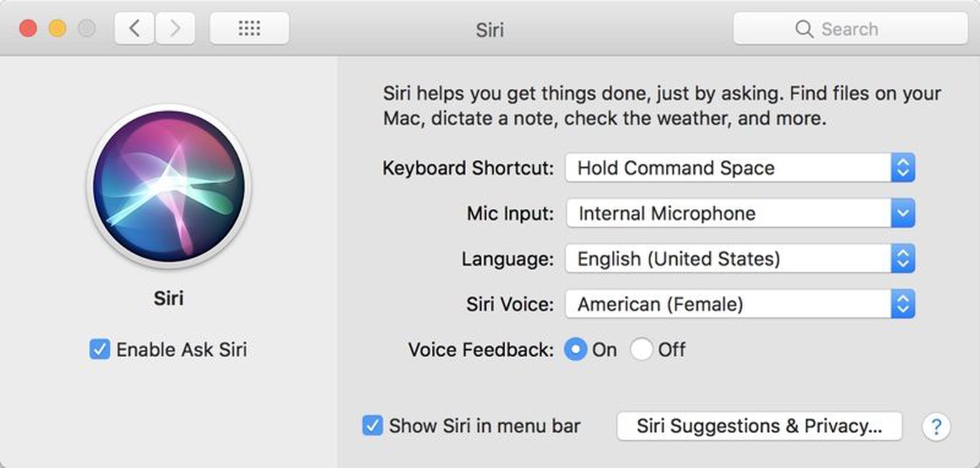Turn Voice Feedback off
This screenshot has height=468, width=980.
pos(642,349)
